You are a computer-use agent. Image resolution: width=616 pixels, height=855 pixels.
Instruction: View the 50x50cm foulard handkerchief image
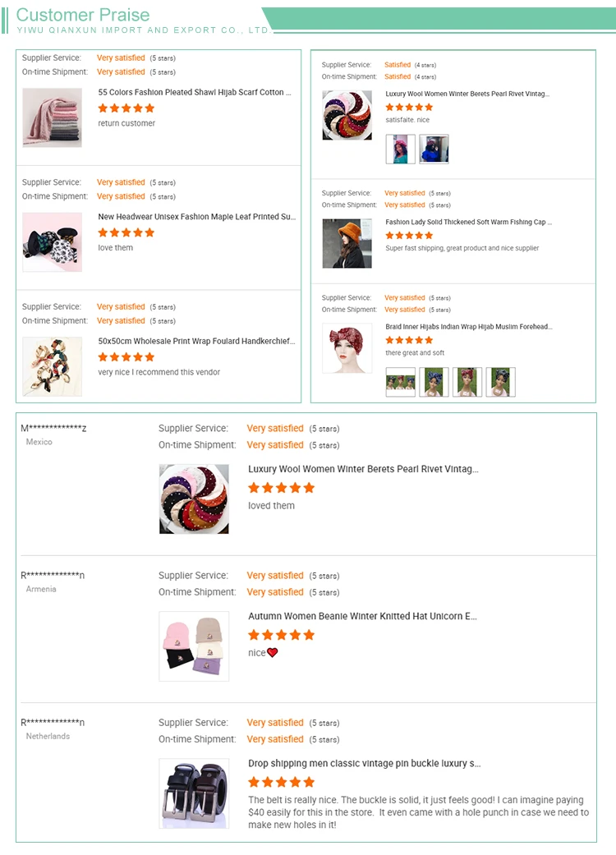tap(53, 366)
